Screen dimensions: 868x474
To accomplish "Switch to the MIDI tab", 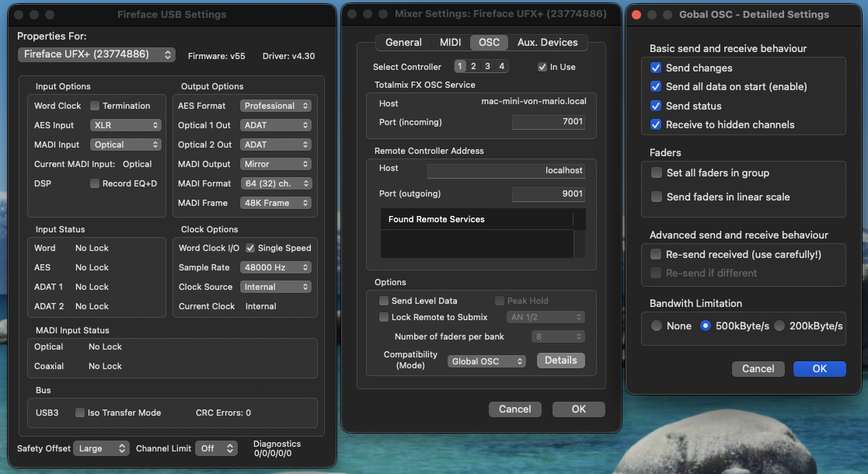I will pyautogui.click(x=450, y=42).
